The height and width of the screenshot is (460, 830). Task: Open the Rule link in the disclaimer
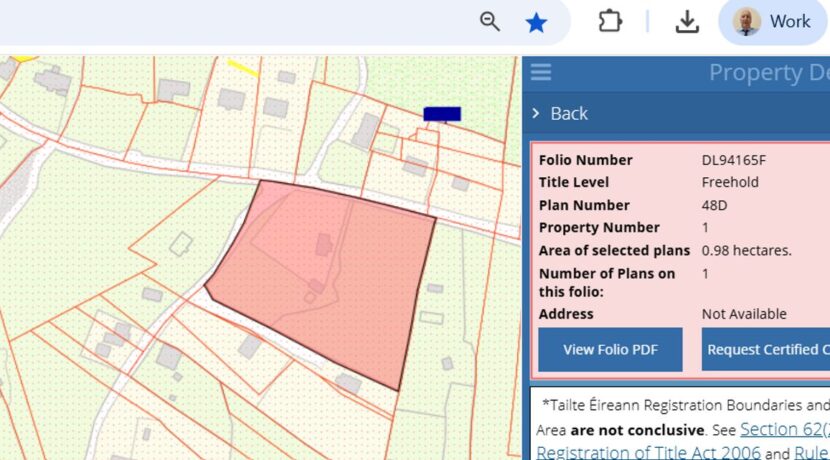(811, 453)
